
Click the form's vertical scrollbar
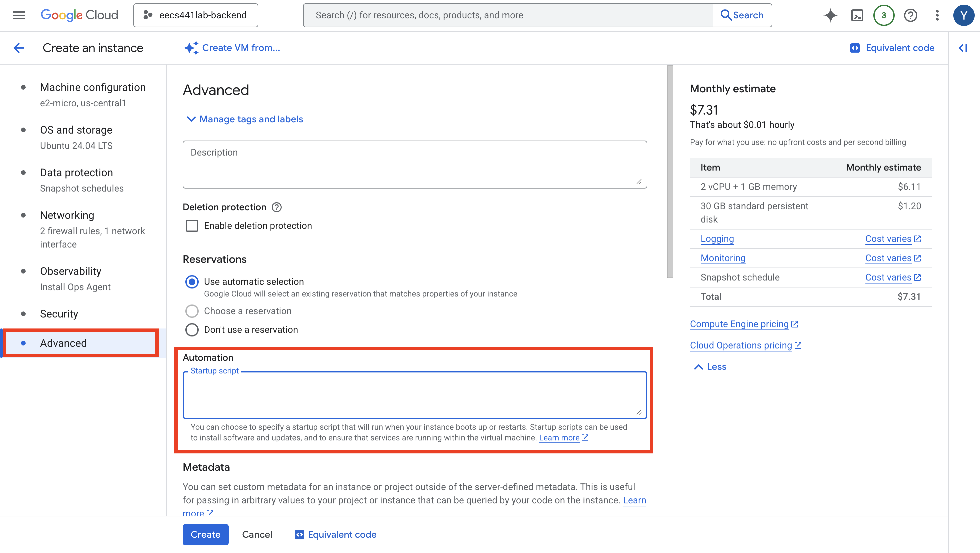coord(670,172)
